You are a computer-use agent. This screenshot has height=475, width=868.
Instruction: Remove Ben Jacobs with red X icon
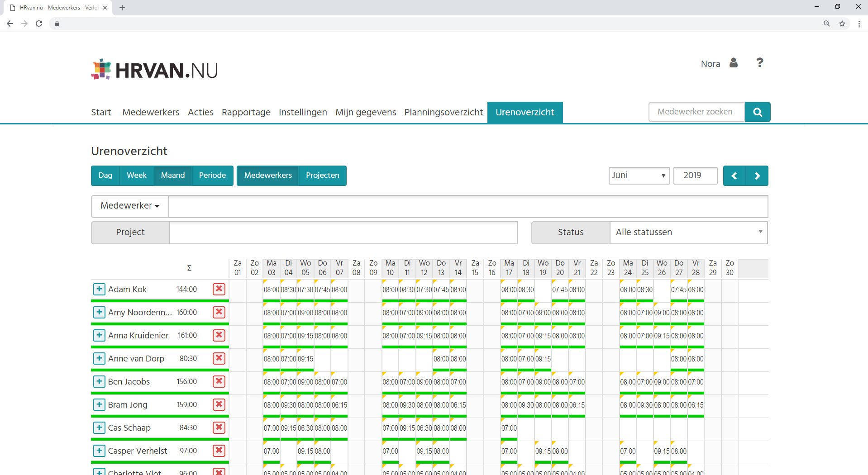pos(219,381)
